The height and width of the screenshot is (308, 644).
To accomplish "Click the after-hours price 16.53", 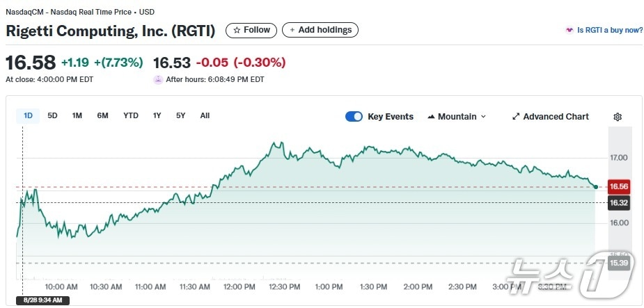I will click(x=172, y=63).
